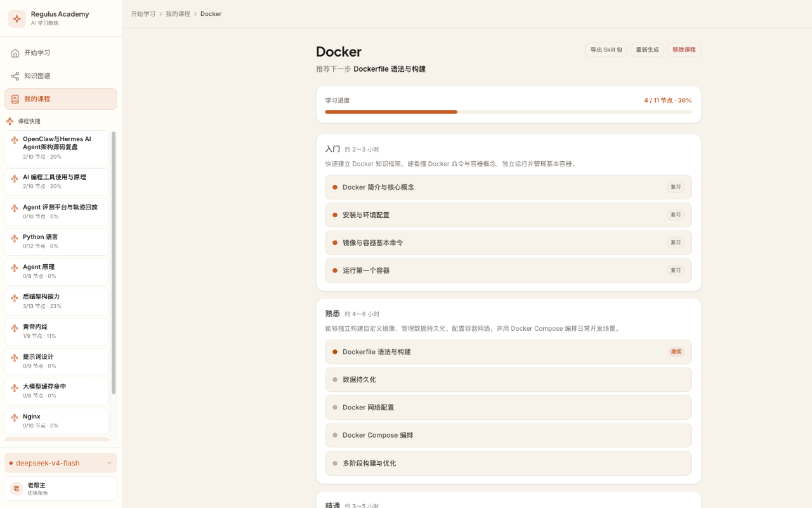812x508 pixels.
Task: Click the grey dot next to 数据持久化
Action: (335, 380)
